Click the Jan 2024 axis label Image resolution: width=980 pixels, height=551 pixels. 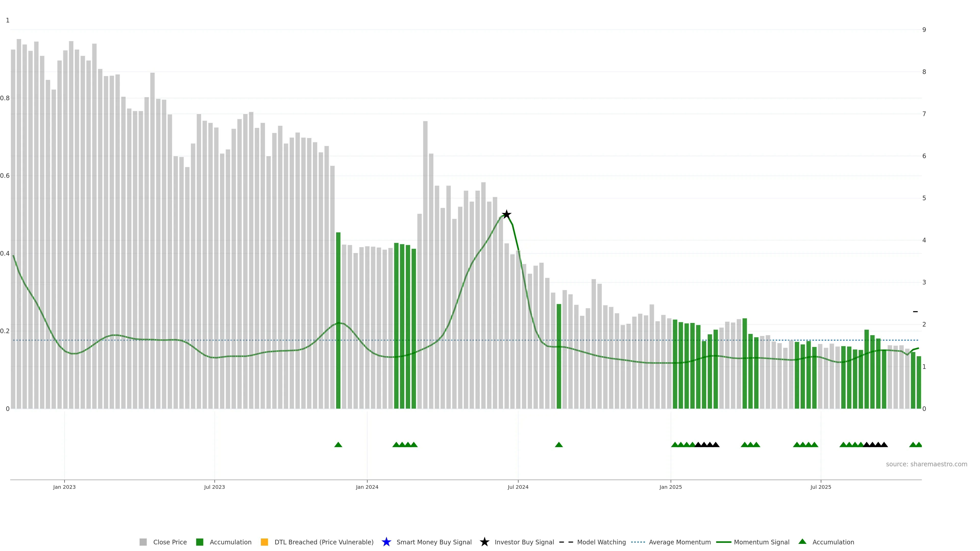point(367,487)
